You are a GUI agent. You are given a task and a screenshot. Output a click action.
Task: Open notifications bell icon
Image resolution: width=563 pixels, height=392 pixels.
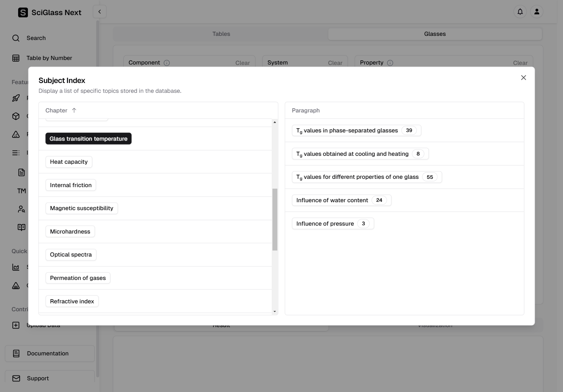pyautogui.click(x=520, y=12)
